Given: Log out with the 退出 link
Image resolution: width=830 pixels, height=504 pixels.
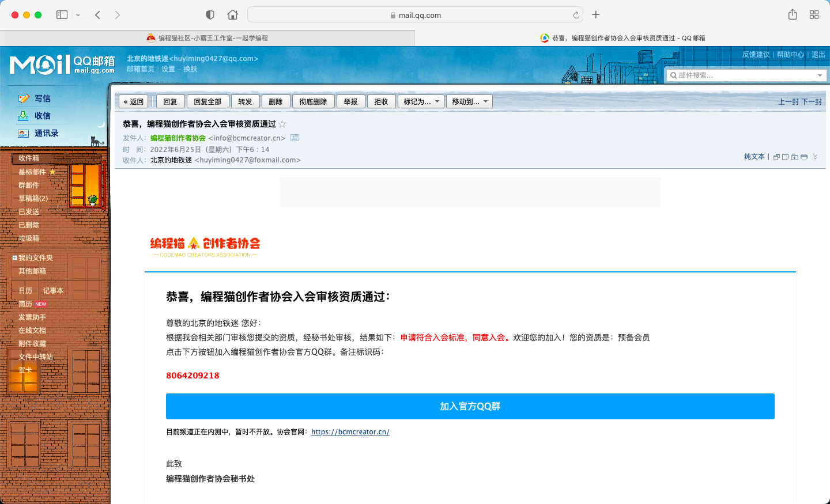Looking at the screenshot, I should (818, 55).
